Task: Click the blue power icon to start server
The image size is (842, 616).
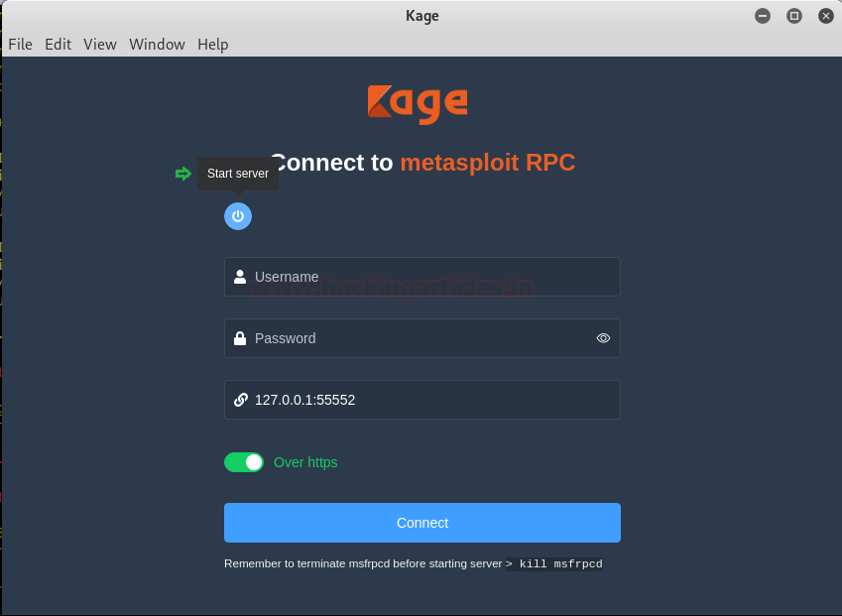Action: click(238, 216)
